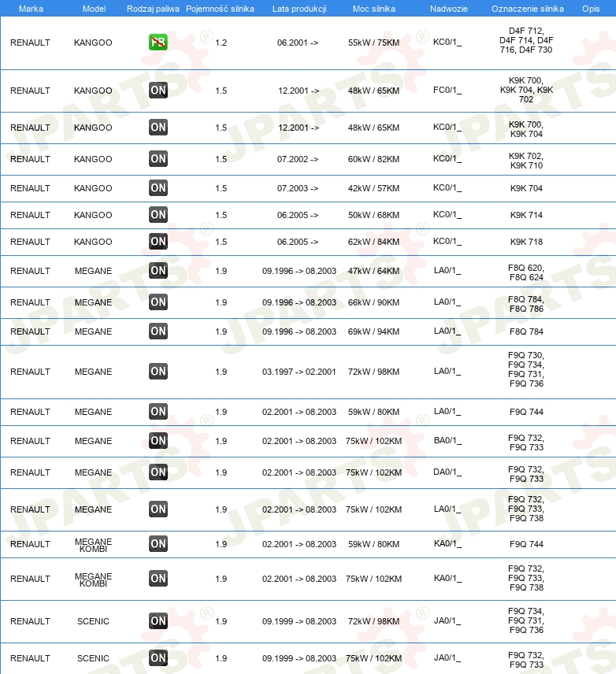
Task: Click the 47kW / 64KM power cell
Action: (x=374, y=271)
